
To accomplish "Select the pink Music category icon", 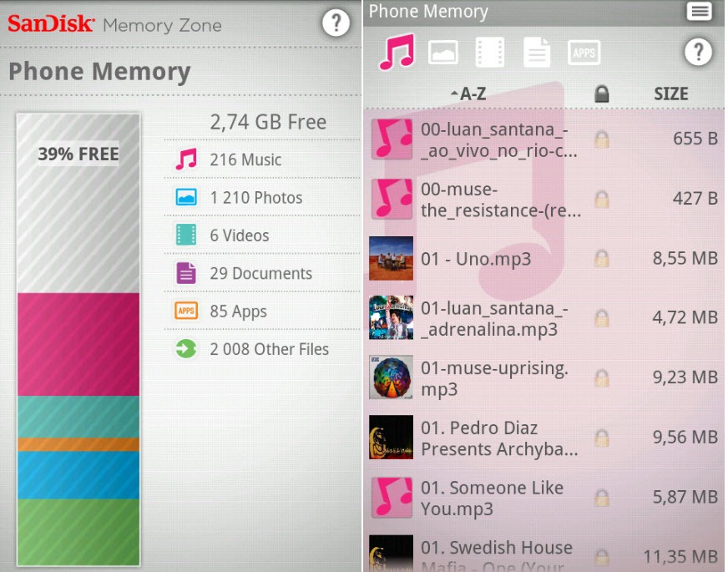I will click(x=397, y=53).
